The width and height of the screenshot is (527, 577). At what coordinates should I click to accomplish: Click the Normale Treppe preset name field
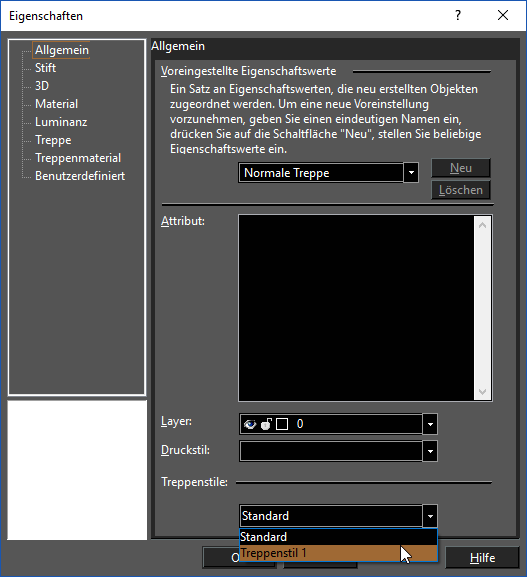point(321,173)
